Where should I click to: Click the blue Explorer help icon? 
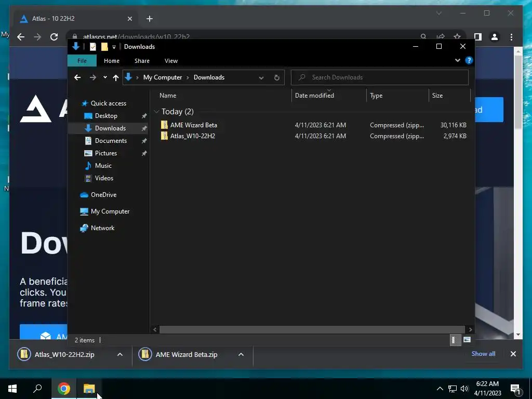click(x=469, y=60)
